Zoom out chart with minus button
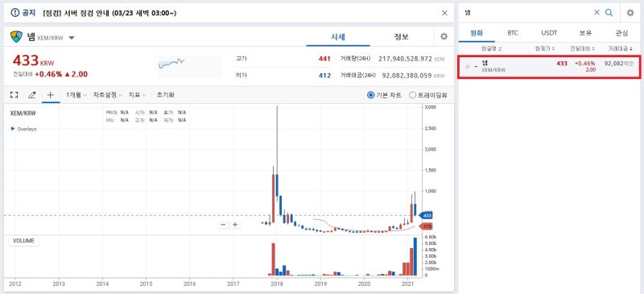This screenshot has width=644, height=294. click(223, 225)
